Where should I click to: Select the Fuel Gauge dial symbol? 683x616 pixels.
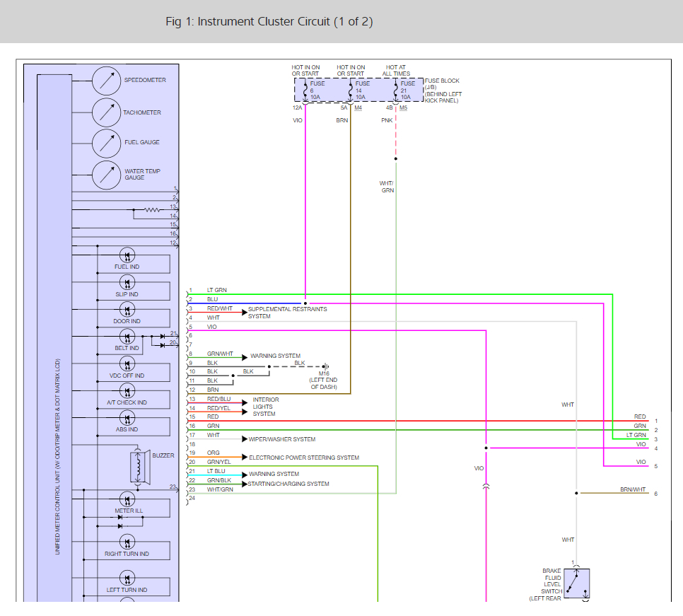click(106, 144)
